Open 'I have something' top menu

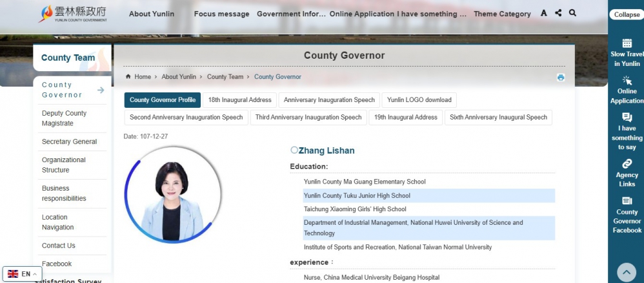point(432,14)
